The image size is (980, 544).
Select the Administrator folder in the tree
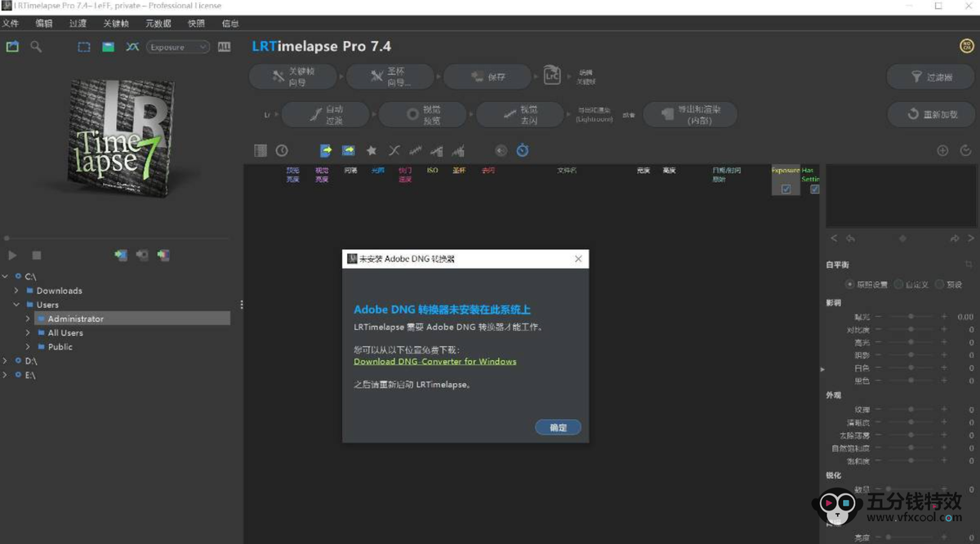pos(132,319)
